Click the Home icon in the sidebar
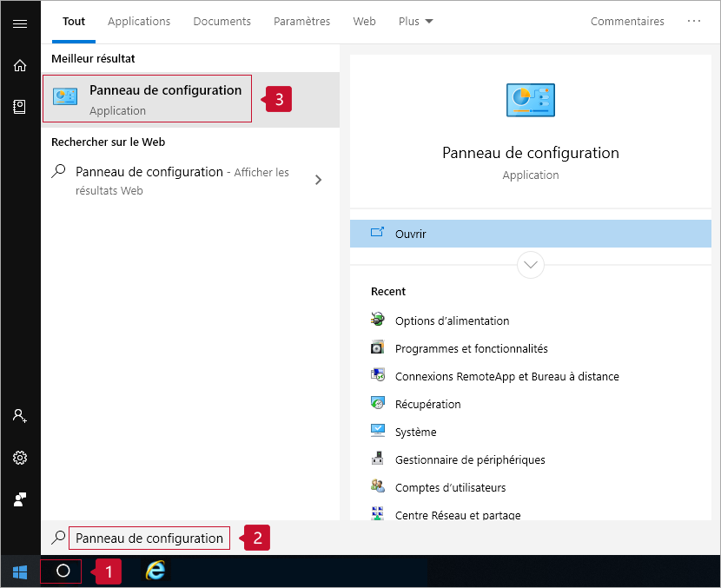721x588 pixels. 20,66
